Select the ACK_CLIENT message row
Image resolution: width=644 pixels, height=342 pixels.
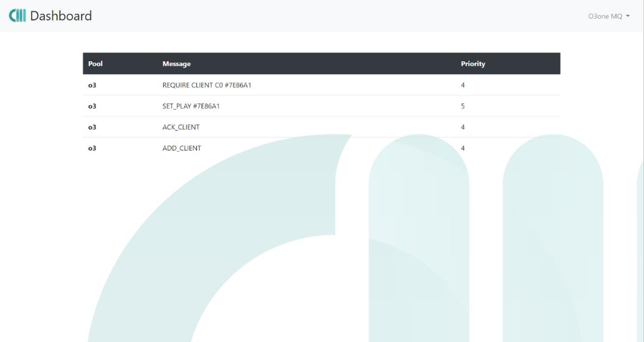tap(181, 127)
